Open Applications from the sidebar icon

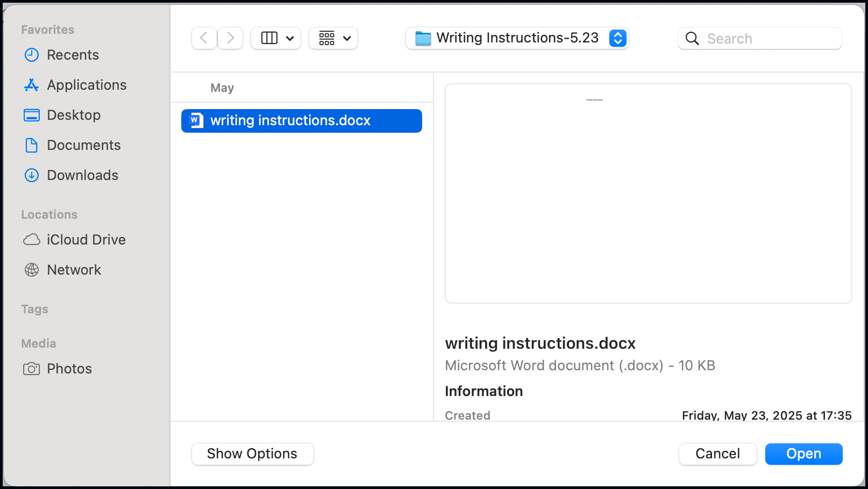pos(32,85)
